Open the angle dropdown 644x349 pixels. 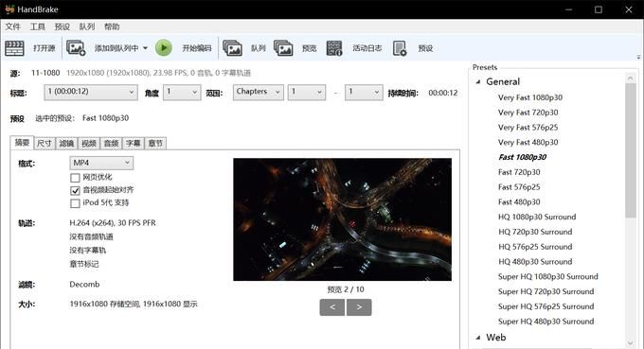coord(182,93)
